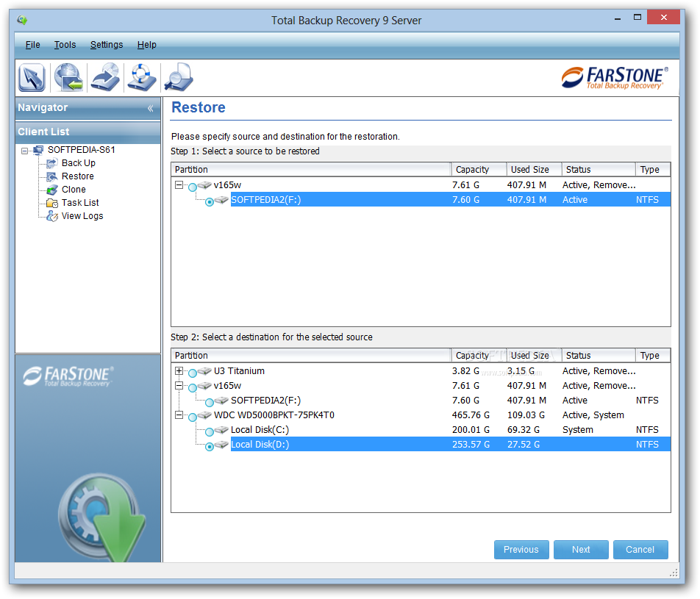Viewport: 700px width, 599px height.
Task: Collapse the WDC WD5000BPKT-75PK4T0 node
Action: pos(179,415)
